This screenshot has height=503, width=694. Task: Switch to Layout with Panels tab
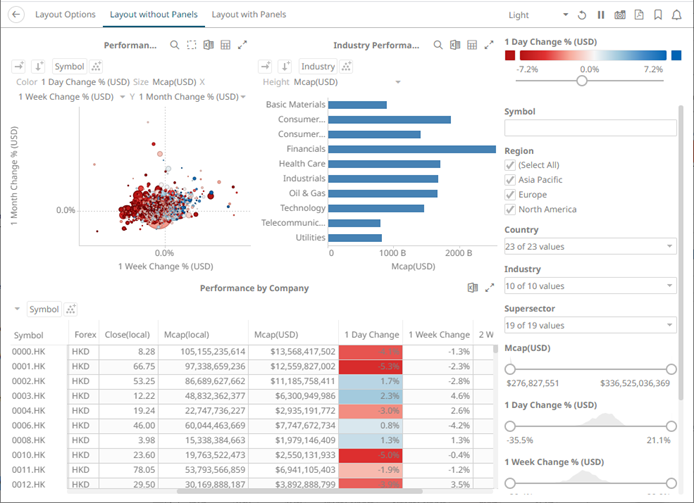[248, 15]
